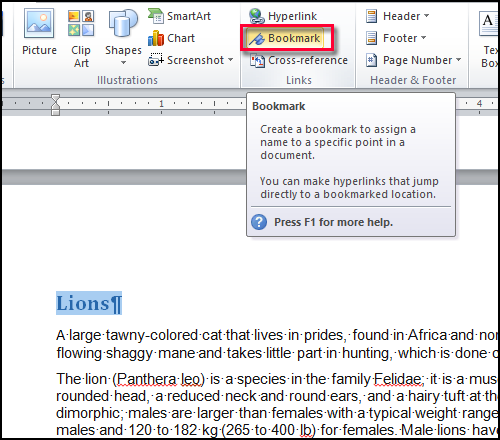The height and width of the screenshot is (440, 500).
Task: Open the Cross-reference dialog
Action: coord(299,60)
